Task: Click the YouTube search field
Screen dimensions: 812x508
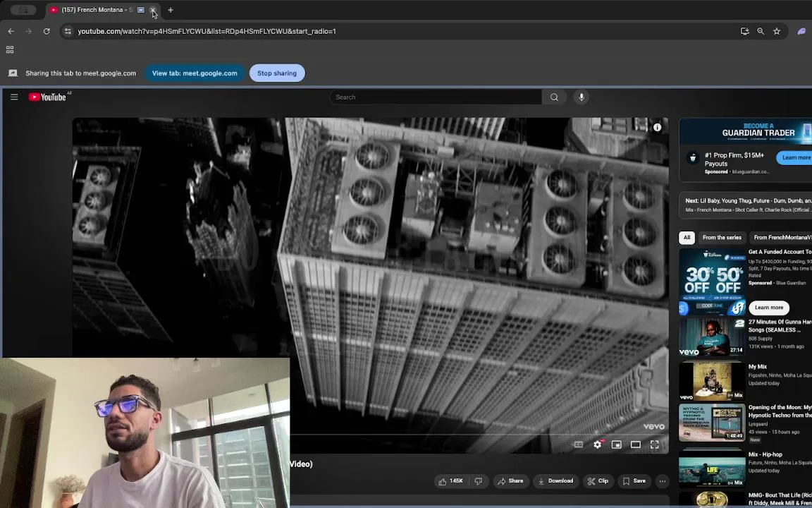Action: click(435, 97)
